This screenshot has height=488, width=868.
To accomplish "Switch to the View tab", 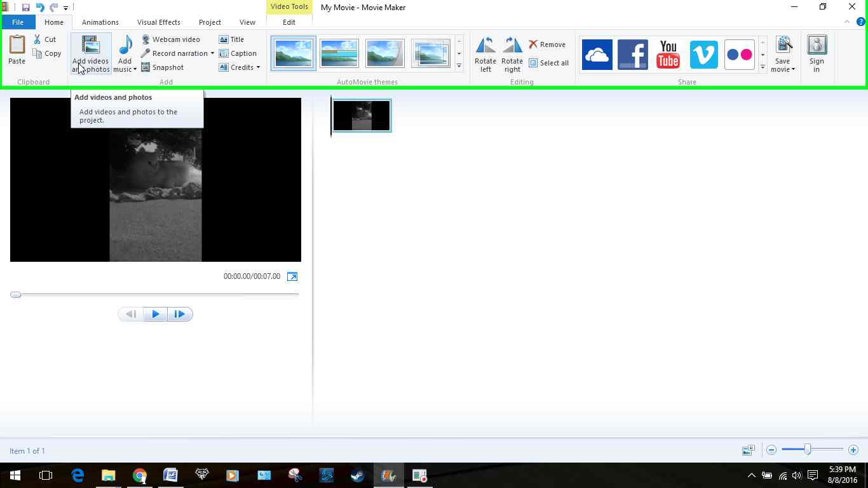I will (x=247, y=22).
